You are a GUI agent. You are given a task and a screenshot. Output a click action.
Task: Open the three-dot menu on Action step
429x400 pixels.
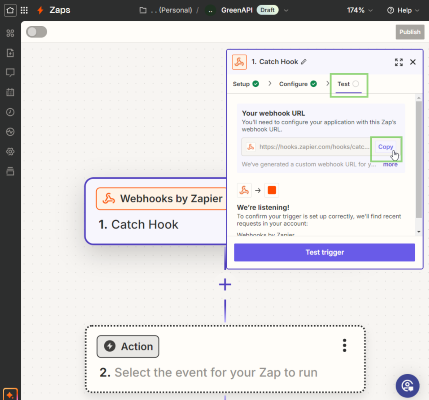[345, 346]
